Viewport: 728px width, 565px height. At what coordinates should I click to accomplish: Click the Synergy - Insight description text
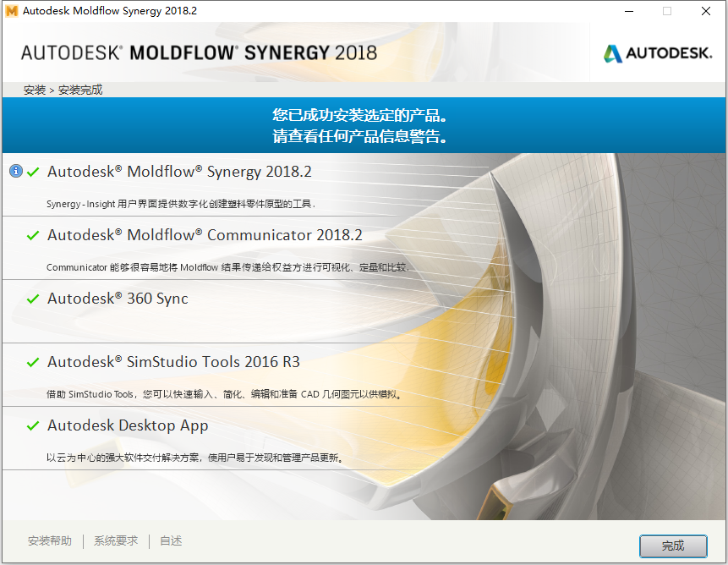[181, 204]
